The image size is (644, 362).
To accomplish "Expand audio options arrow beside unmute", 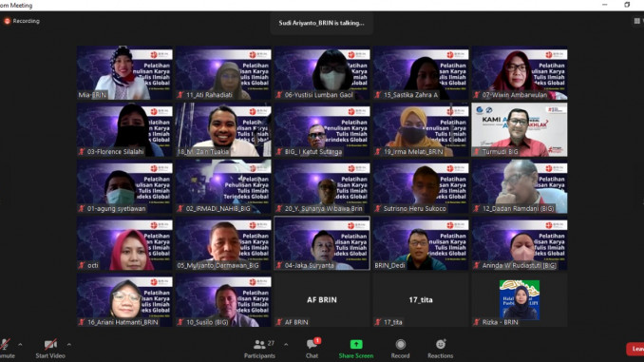I will pyautogui.click(x=20, y=344).
